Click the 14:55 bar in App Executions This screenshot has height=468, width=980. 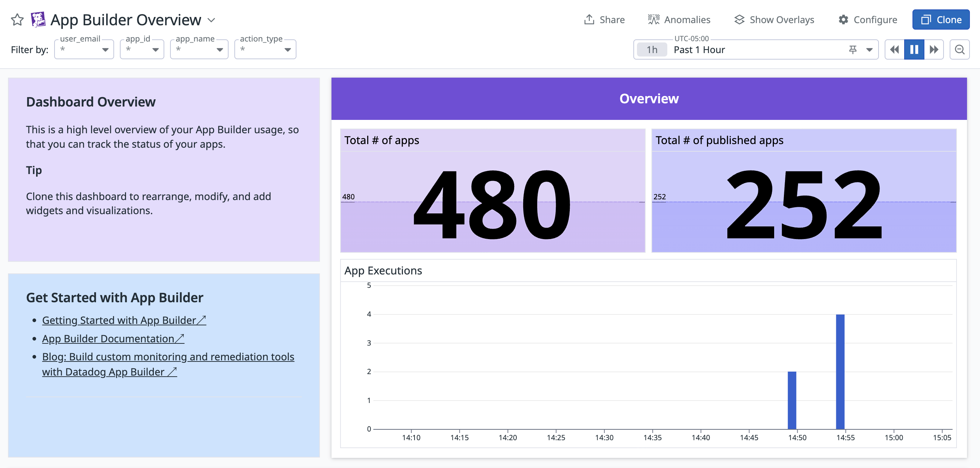coord(840,371)
